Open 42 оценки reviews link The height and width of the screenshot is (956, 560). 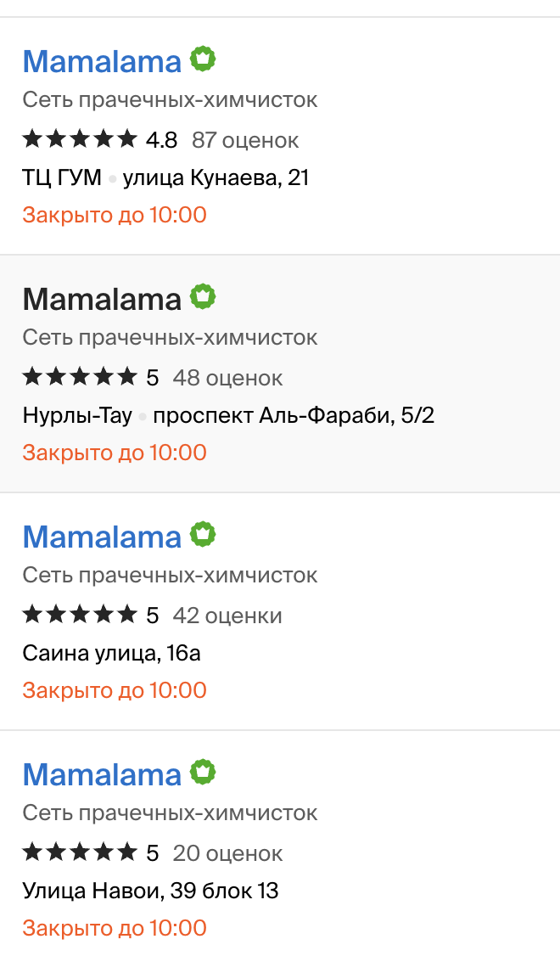coord(227,616)
